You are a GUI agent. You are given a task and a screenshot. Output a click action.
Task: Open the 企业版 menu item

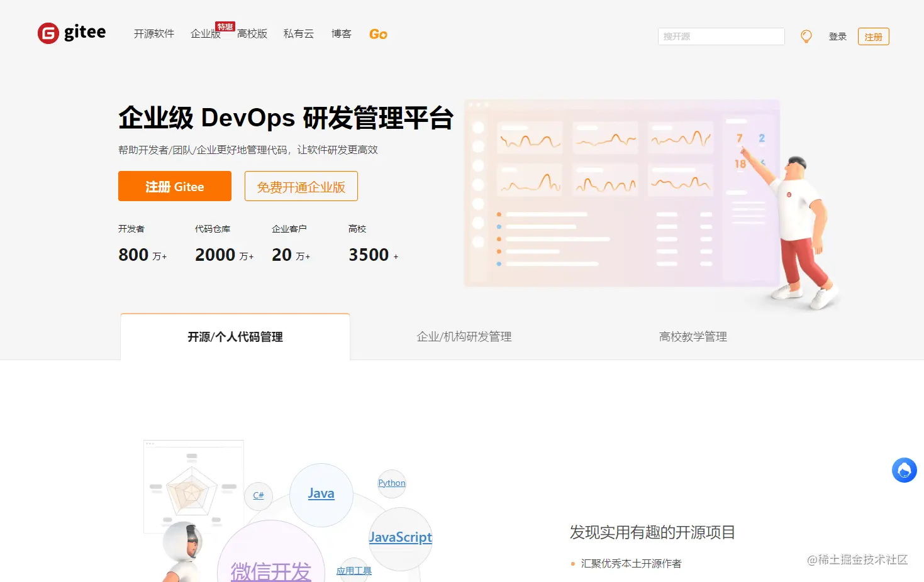[x=206, y=34]
